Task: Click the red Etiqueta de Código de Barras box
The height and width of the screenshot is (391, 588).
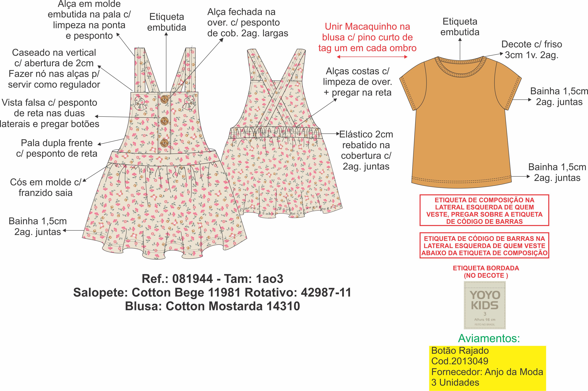Action: click(484, 246)
